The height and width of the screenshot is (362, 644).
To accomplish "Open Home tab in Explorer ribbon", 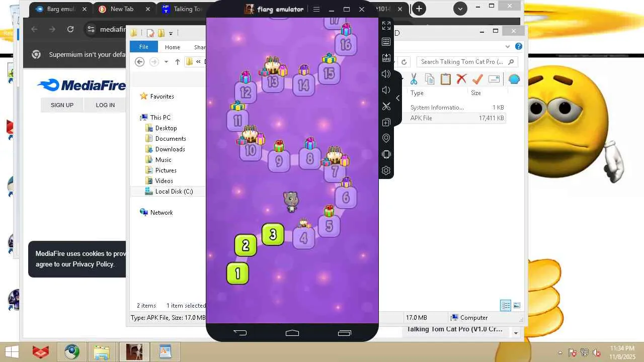I will (x=173, y=47).
